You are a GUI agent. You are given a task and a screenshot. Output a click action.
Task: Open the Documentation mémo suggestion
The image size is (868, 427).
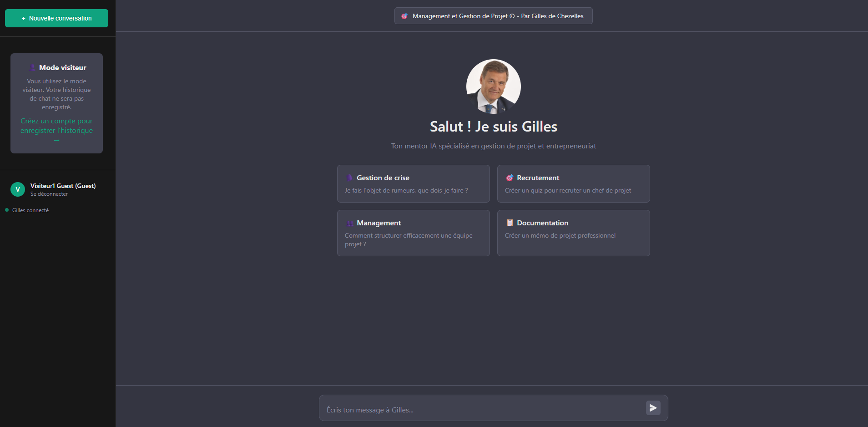573,233
